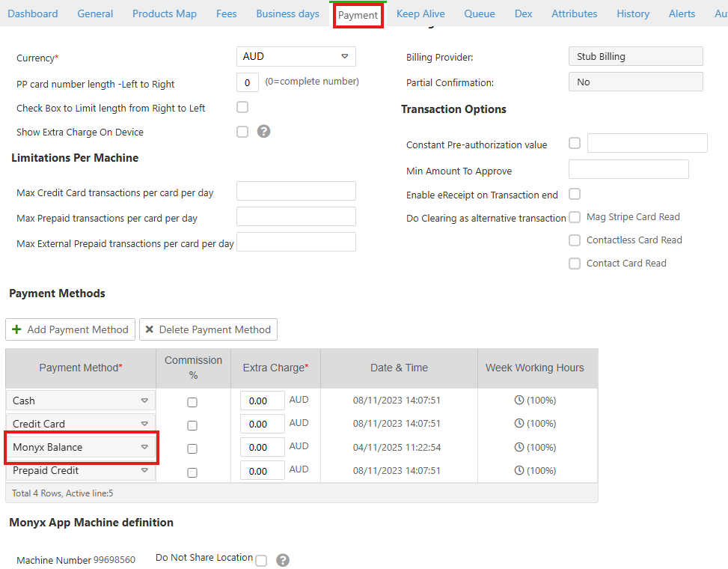Click Add Payment Method button
The width and height of the screenshot is (728, 569).
coord(70,329)
